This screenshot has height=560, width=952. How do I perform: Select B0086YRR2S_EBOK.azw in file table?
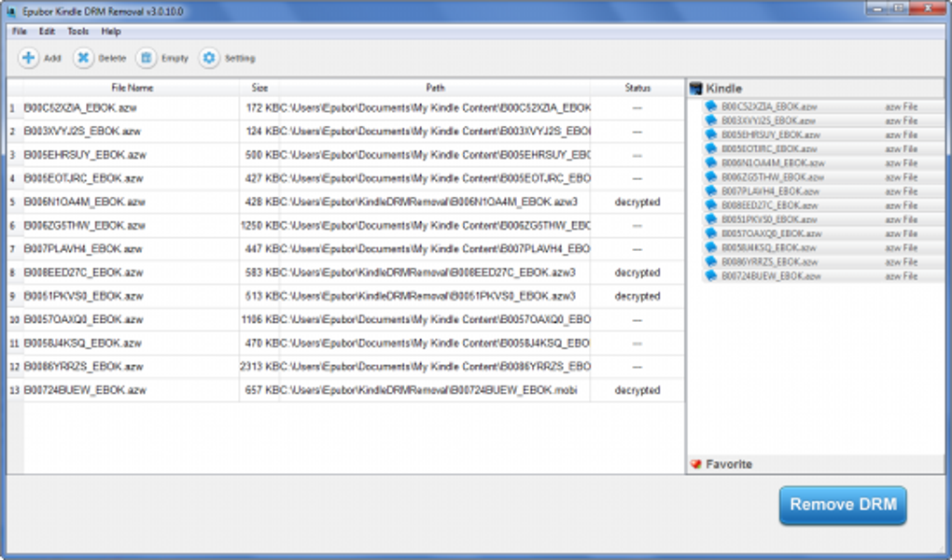pos(83,366)
